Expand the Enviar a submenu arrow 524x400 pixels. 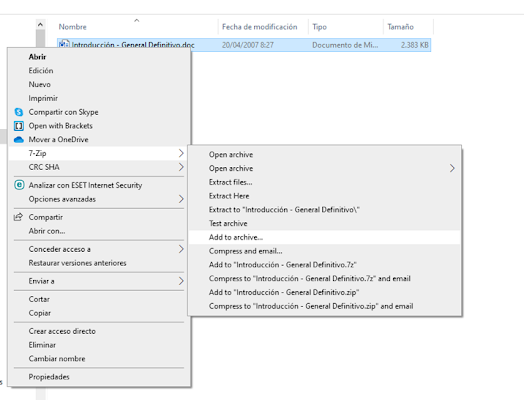pos(181,281)
